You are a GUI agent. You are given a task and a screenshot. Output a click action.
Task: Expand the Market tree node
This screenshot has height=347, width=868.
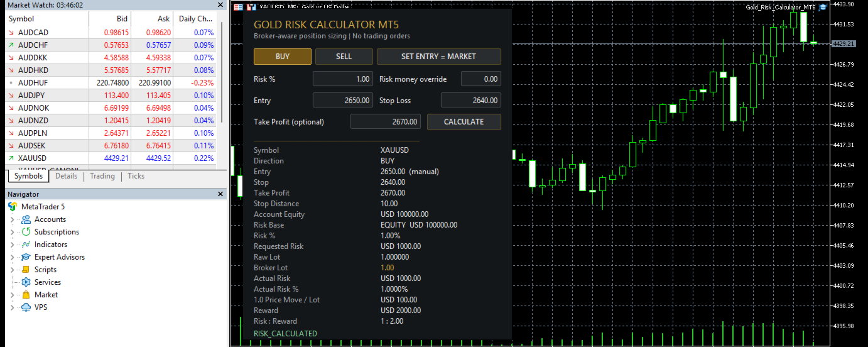[x=12, y=295]
